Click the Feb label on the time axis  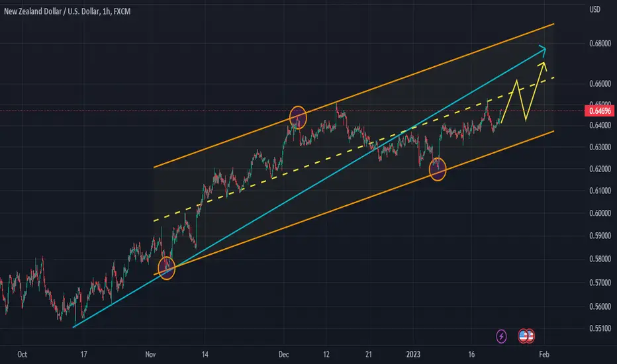[x=544, y=354]
